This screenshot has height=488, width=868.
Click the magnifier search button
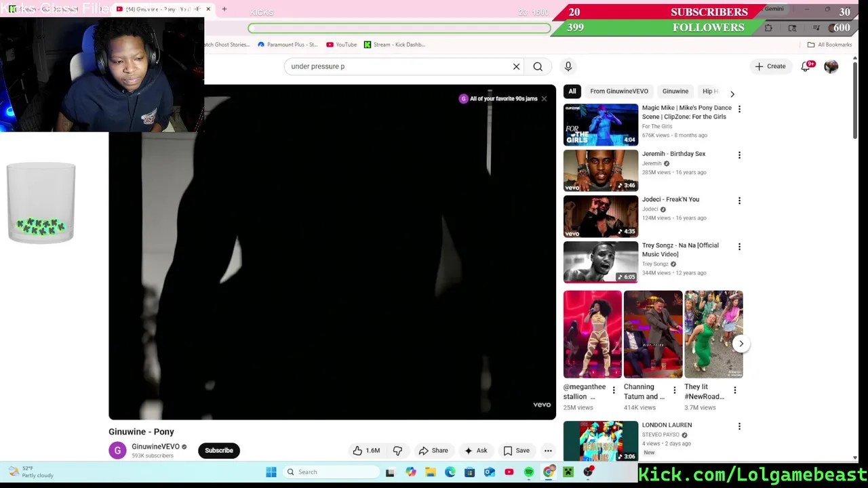pyautogui.click(x=538, y=66)
